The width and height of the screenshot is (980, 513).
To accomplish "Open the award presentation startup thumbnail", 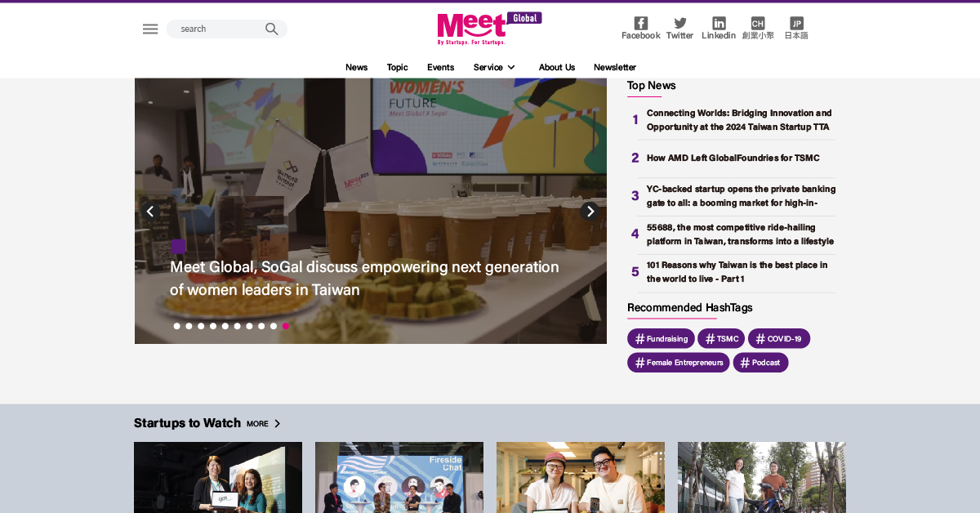I will point(218,477).
